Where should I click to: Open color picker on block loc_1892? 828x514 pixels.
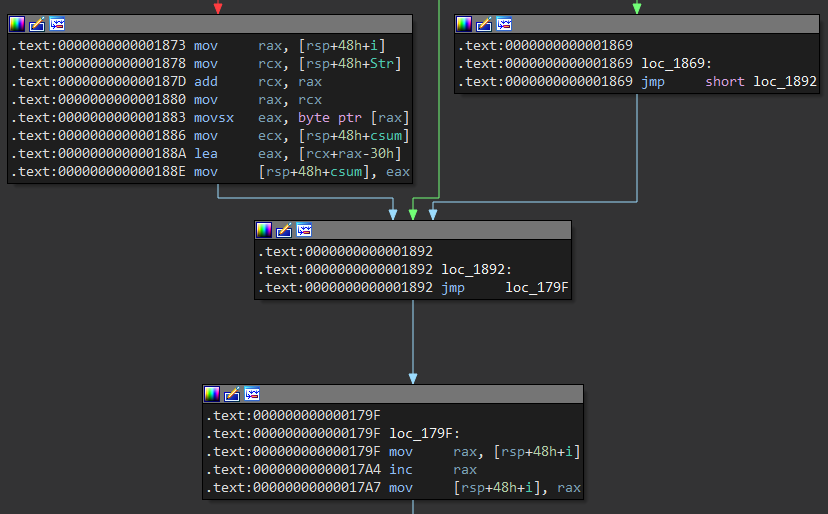[264, 230]
